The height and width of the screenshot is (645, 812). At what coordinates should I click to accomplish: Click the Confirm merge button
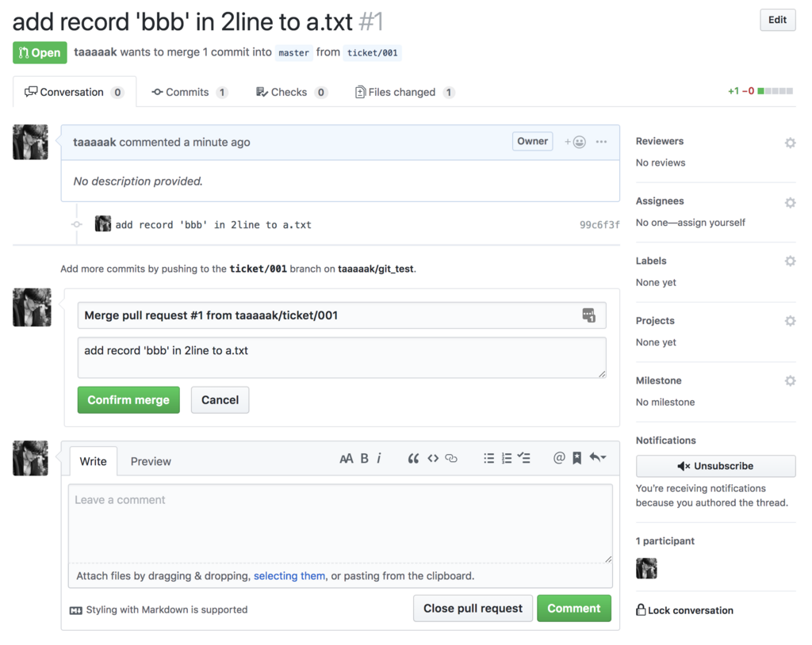point(128,400)
